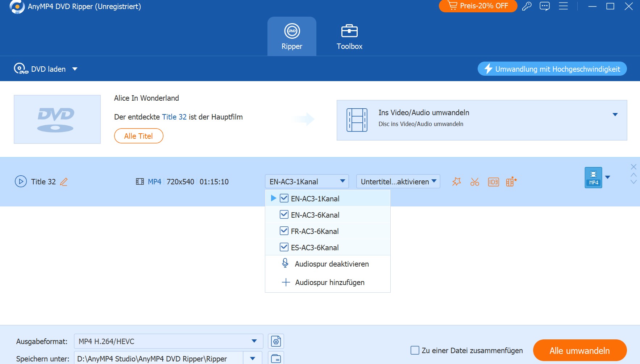This screenshot has width=640, height=364.
Task: Start Alle umwandeln conversion
Action: (x=580, y=350)
